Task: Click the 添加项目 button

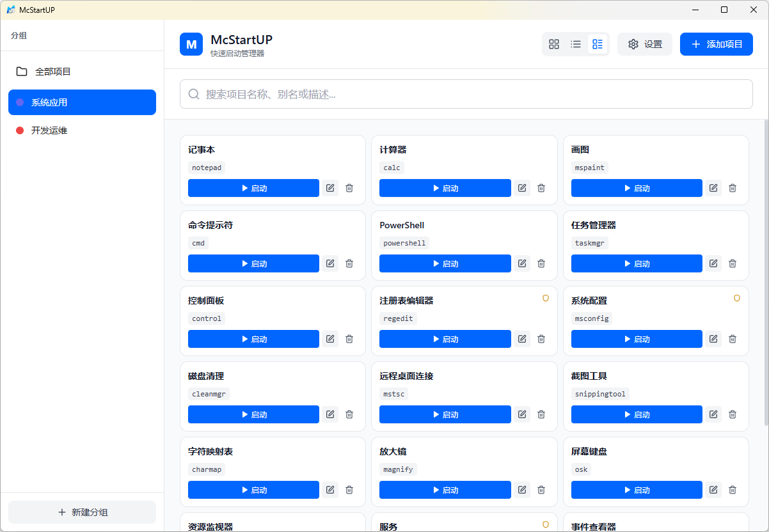Action: (717, 44)
